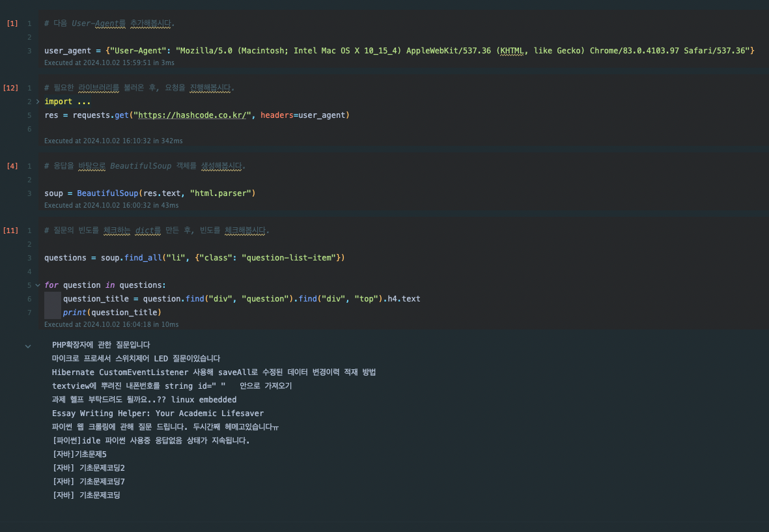
Task: Click the find_all method name
Action: pyautogui.click(x=143, y=258)
